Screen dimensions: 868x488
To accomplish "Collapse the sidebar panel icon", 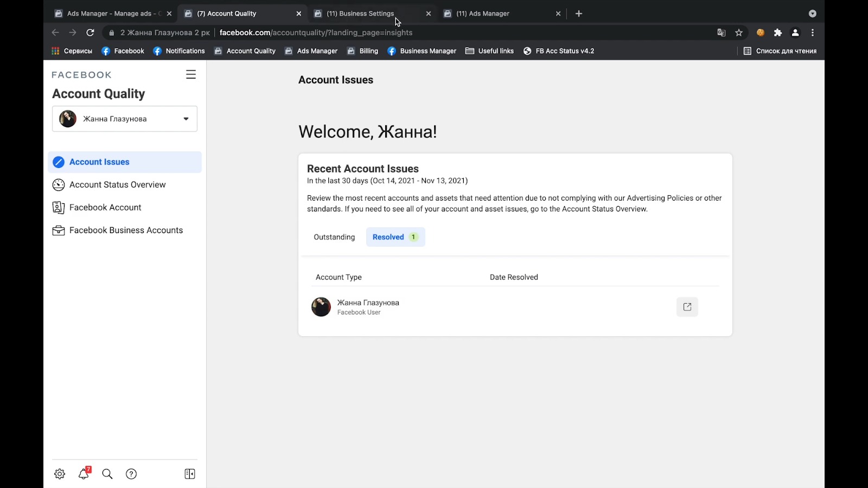I will pyautogui.click(x=190, y=474).
